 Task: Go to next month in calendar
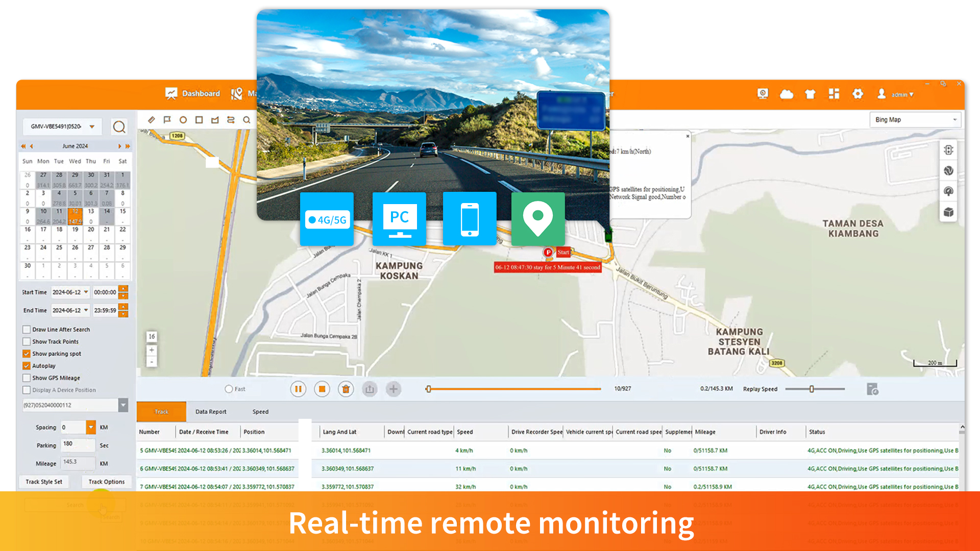pyautogui.click(x=119, y=146)
